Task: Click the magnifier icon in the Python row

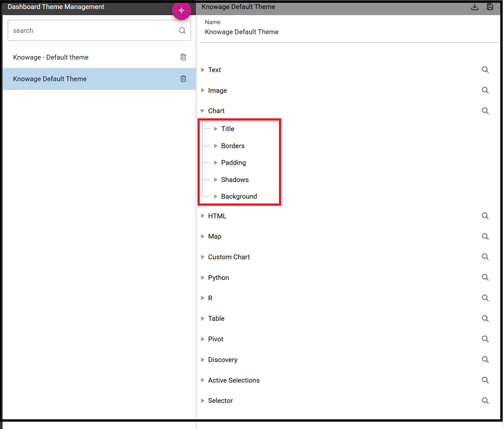Action: (485, 277)
